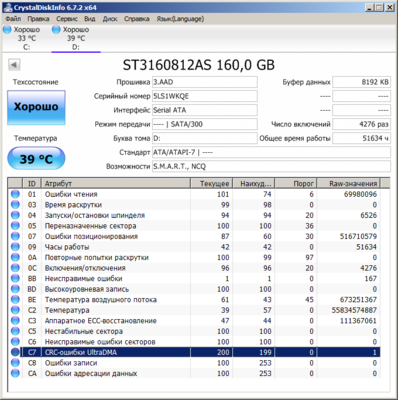Open the Сервис menu

pyautogui.click(x=67, y=19)
